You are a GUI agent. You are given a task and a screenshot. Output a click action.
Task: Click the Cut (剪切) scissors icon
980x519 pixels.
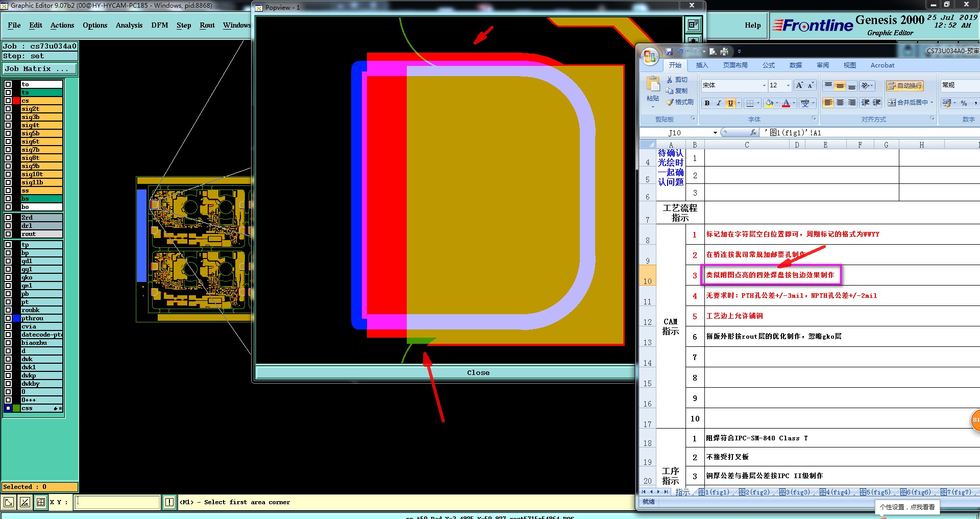670,80
